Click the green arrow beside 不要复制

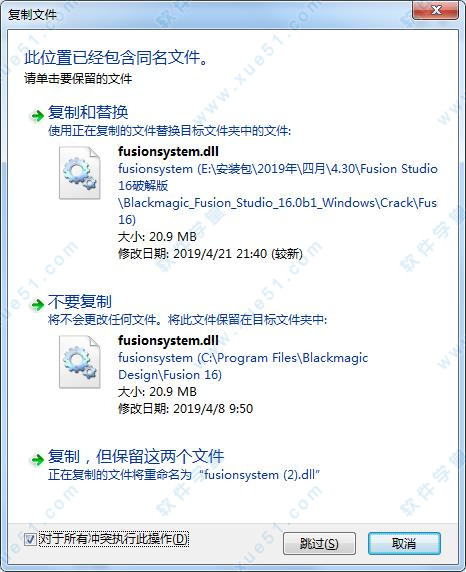point(37,304)
